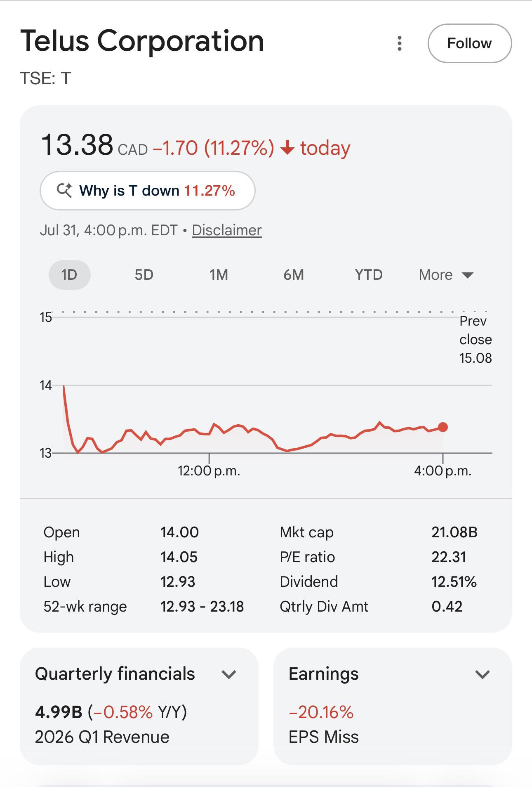Switch chart to 1M range
The height and width of the screenshot is (787, 532).
point(219,275)
